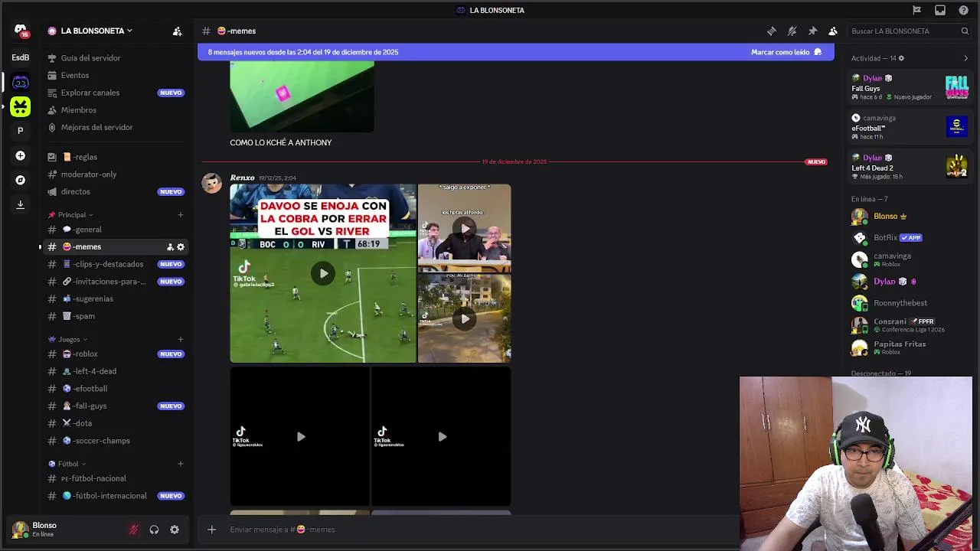Go to the spam channel
The height and width of the screenshot is (551, 980).
tap(115, 316)
